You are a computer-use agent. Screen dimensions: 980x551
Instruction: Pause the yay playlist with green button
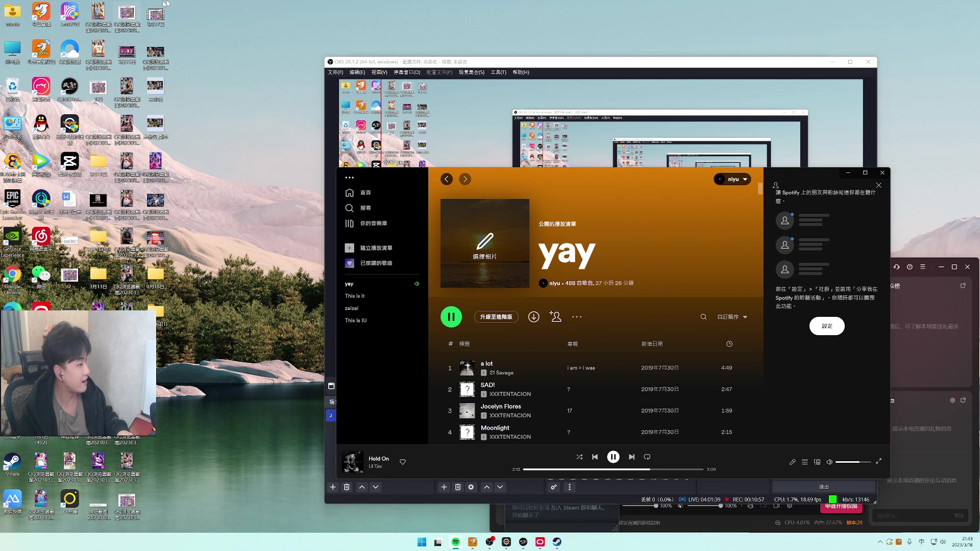451,317
